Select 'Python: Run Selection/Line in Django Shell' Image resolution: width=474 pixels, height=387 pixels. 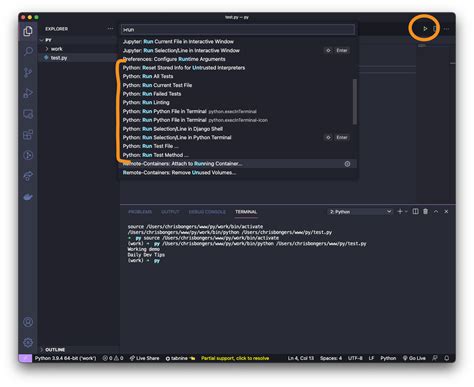pyautogui.click(x=239, y=129)
